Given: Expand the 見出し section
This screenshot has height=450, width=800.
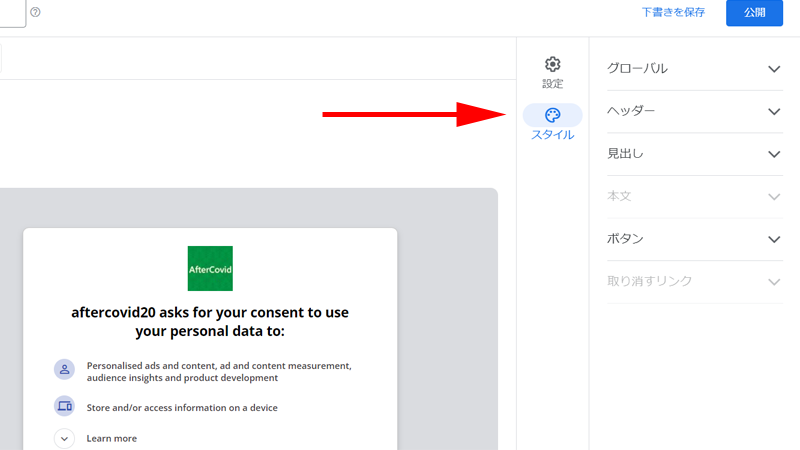Looking at the screenshot, I should point(694,154).
